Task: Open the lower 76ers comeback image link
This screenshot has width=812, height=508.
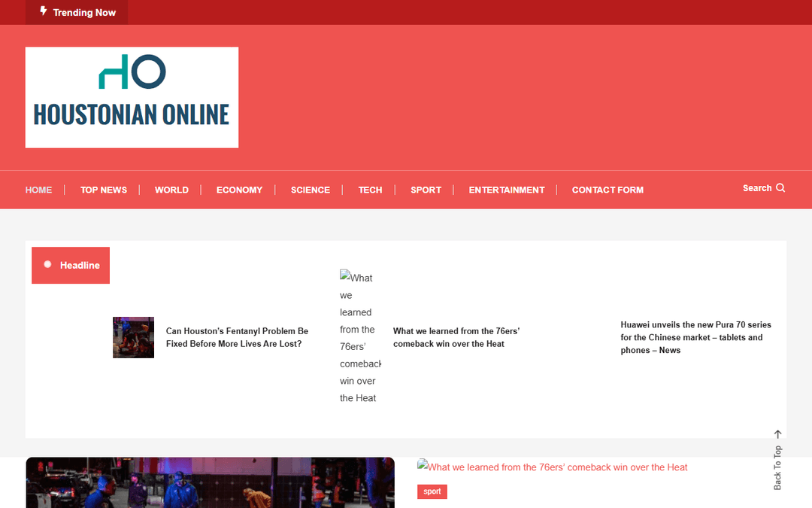Action: pyautogui.click(x=552, y=467)
